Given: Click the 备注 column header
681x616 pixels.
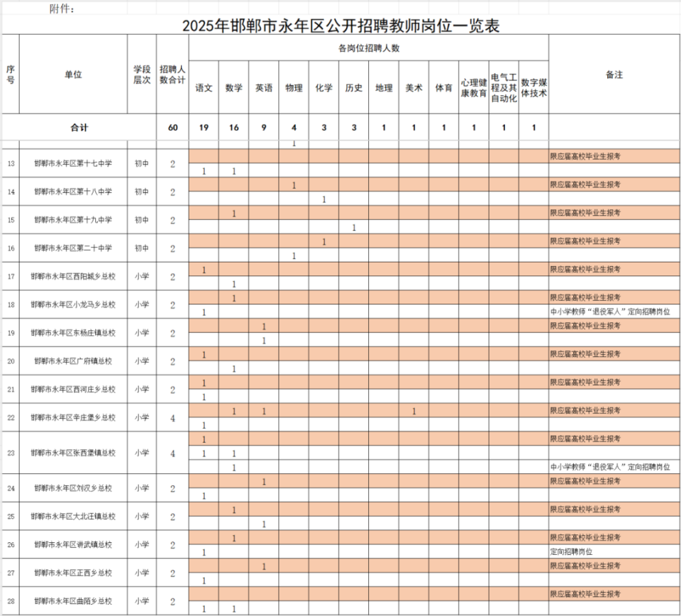Looking at the screenshot, I should pos(614,75).
